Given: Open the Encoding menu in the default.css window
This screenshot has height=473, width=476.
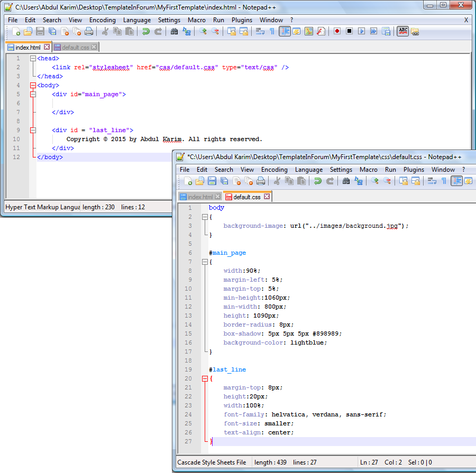Looking at the screenshot, I should coord(274,170).
